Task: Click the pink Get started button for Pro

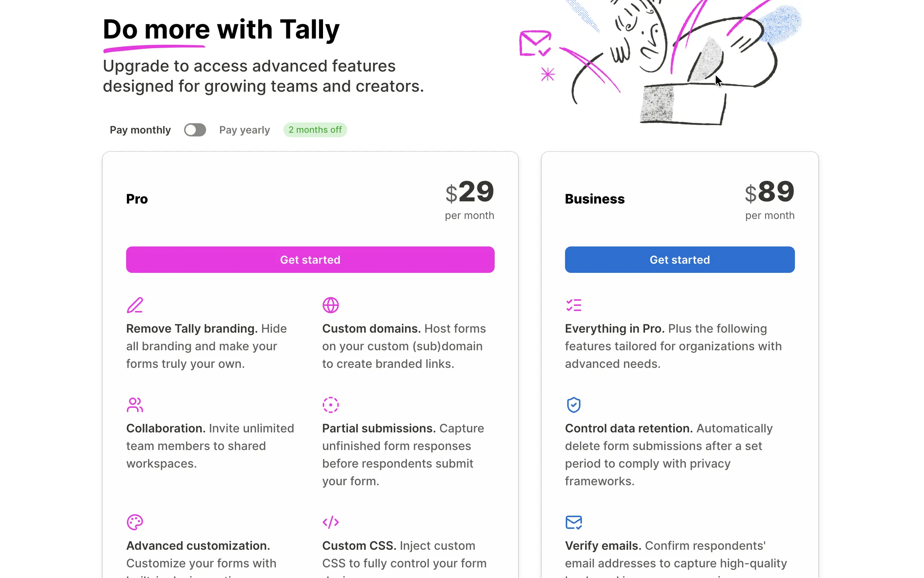Action: pyautogui.click(x=310, y=260)
